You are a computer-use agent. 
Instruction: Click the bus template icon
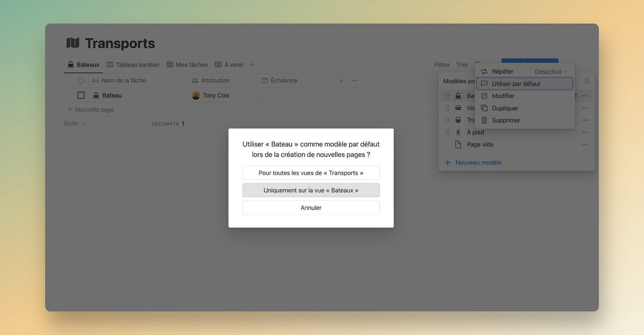coord(458,120)
